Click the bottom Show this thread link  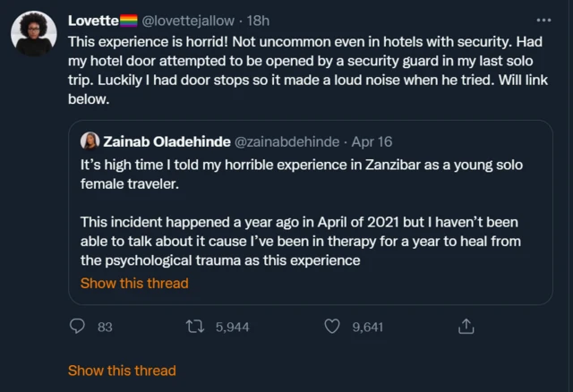[x=122, y=370]
